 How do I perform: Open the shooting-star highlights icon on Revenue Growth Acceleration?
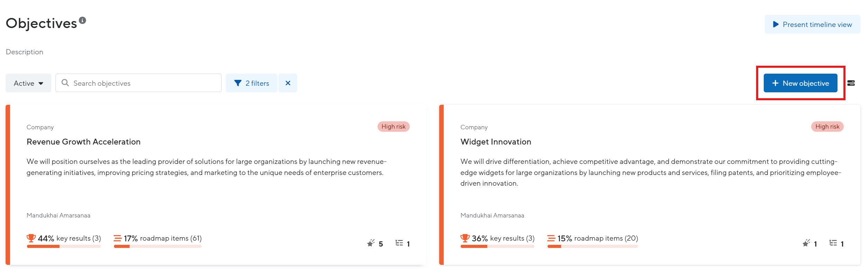point(371,243)
